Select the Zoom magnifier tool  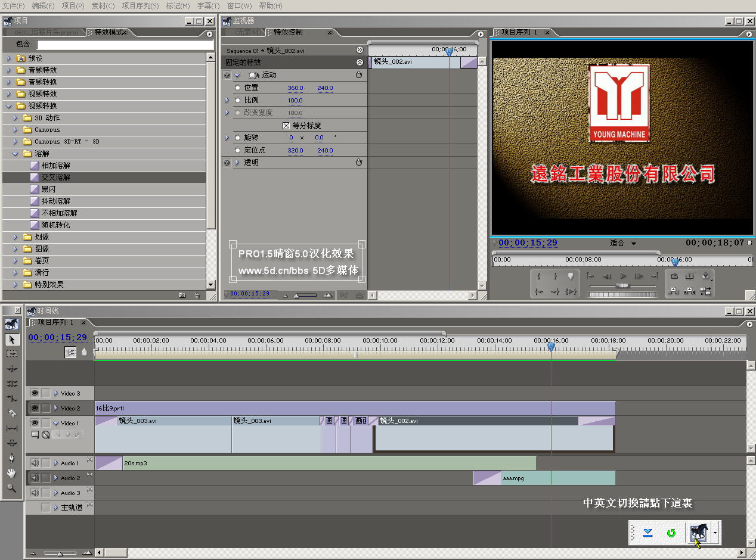point(11,488)
